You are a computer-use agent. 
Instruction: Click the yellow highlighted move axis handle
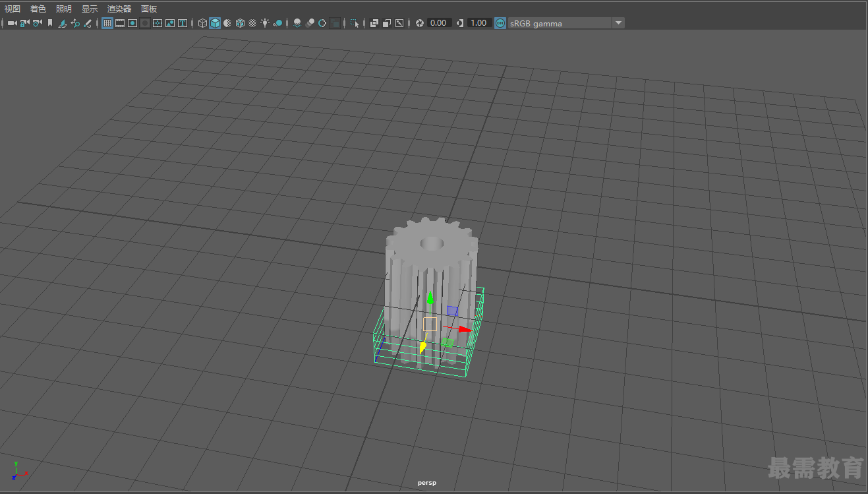pyautogui.click(x=423, y=346)
